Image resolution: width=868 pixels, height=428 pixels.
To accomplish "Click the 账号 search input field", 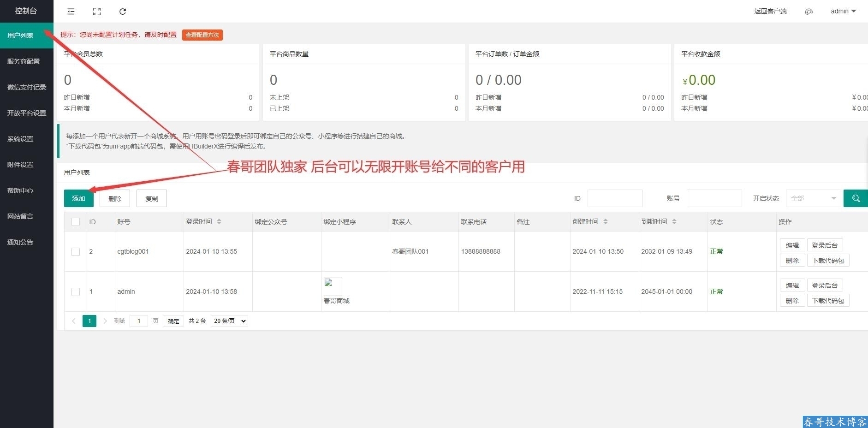I will [x=714, y=198].
